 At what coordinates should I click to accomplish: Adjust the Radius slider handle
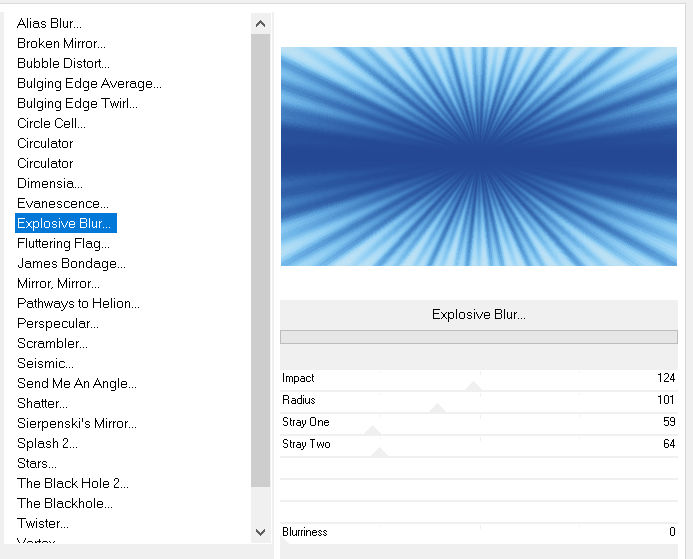point(437,407)
